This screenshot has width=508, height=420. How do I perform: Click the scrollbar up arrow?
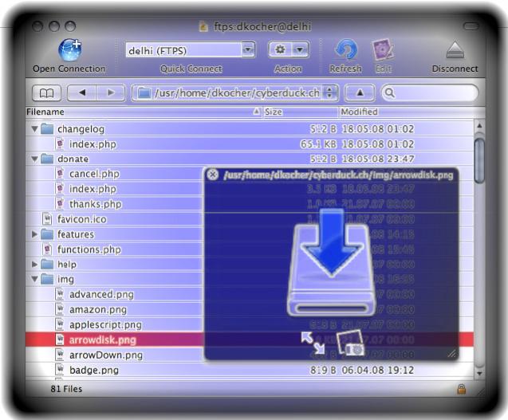[479, 126]
